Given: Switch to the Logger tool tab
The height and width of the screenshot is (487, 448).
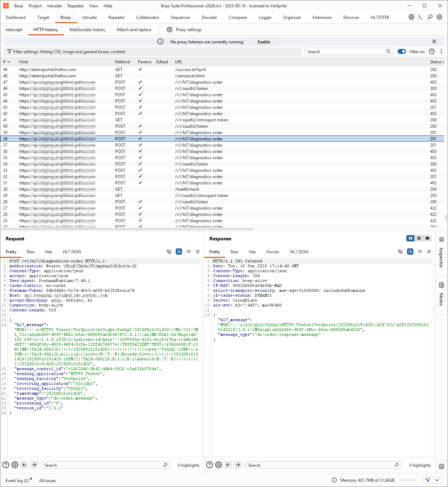Looking at the screenshot, I should point(265,17).
